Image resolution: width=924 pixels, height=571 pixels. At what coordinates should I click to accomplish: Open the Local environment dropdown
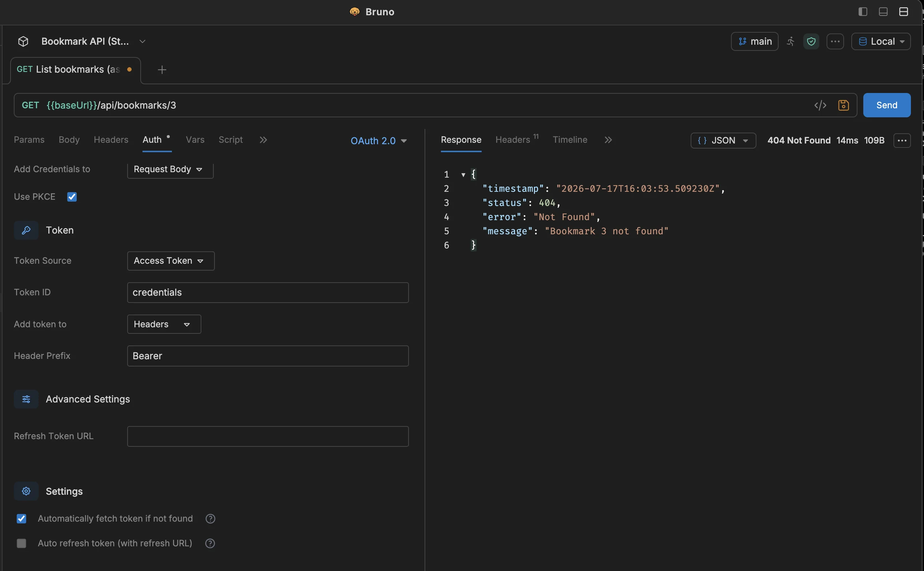click(x=881, y=41)
